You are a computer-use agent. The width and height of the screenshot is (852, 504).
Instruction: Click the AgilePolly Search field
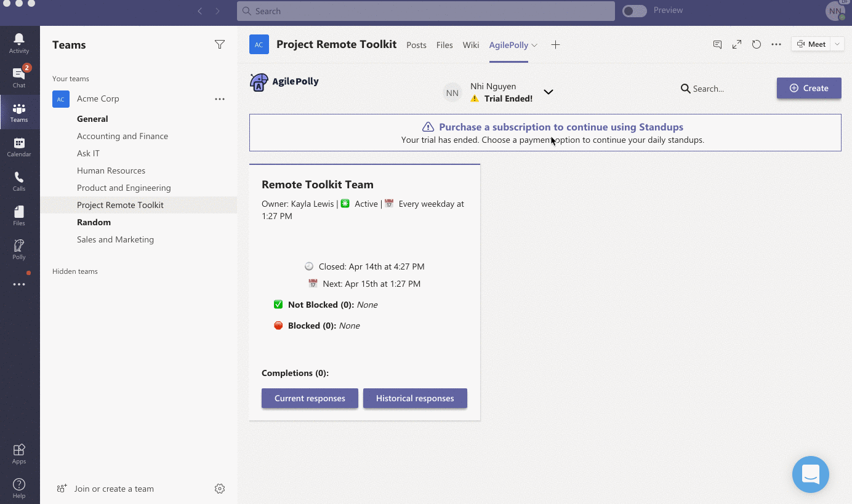click(708, 89)
